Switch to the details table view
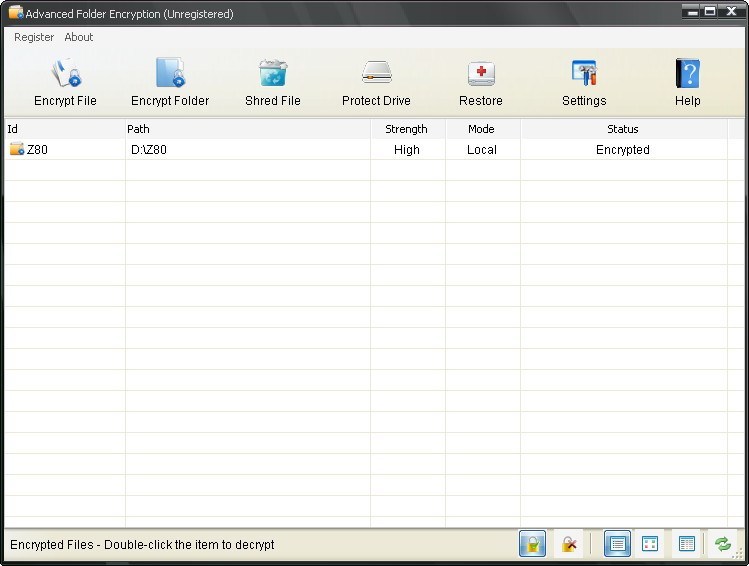 (x=686, y=544)
